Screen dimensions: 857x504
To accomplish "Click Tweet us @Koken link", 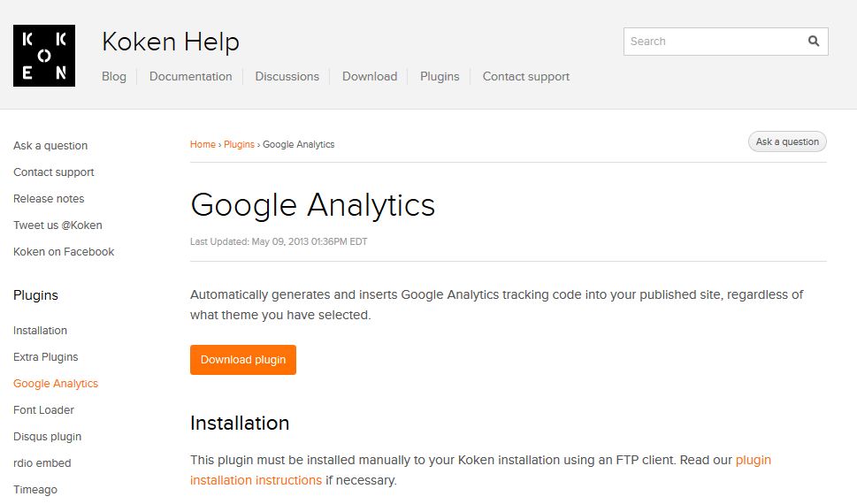I will [57, 225].
